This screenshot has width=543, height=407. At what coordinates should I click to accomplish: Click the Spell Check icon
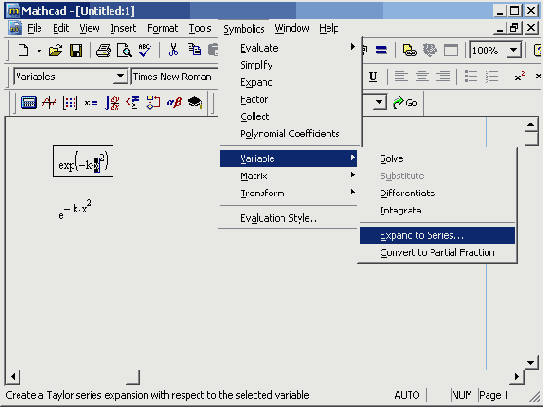click(144, 51)
